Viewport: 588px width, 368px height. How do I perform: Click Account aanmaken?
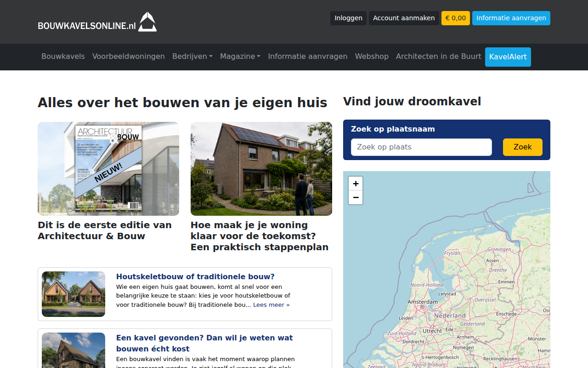tap(404, 18)
